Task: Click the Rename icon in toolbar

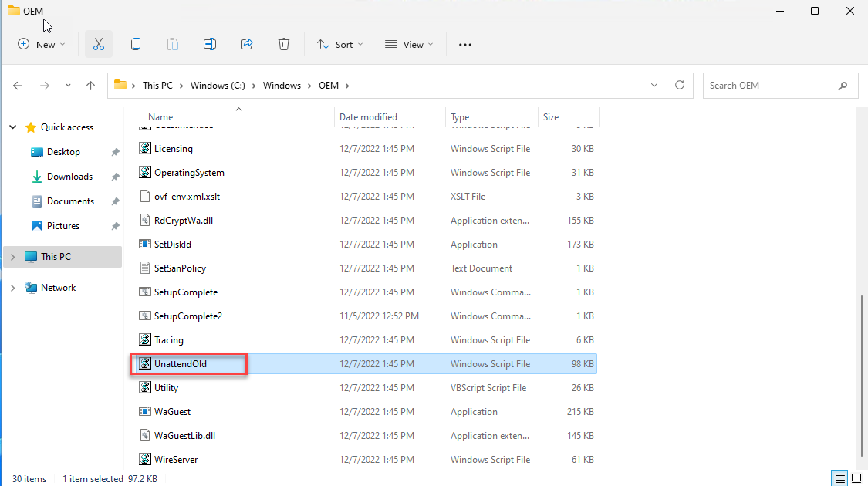Action: (209, 45)
